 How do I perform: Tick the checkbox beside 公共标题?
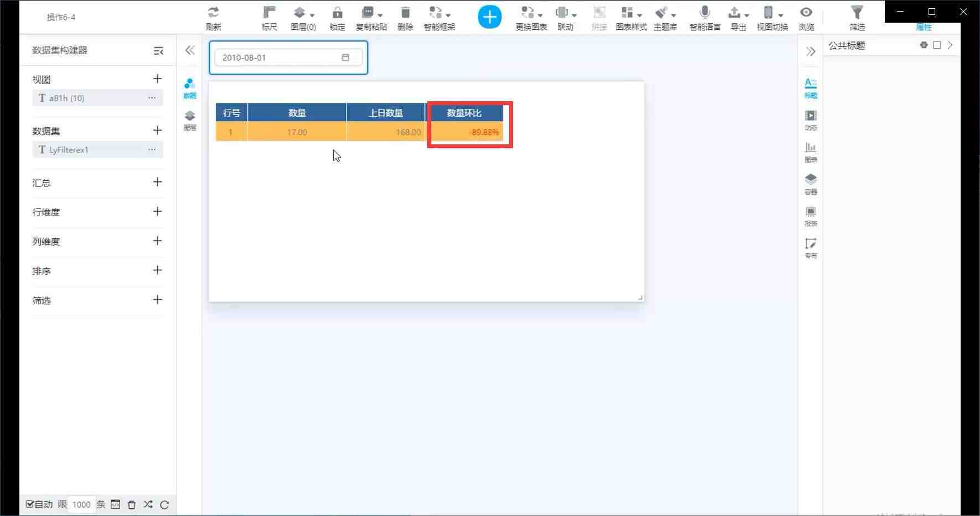tap(937, 45)
